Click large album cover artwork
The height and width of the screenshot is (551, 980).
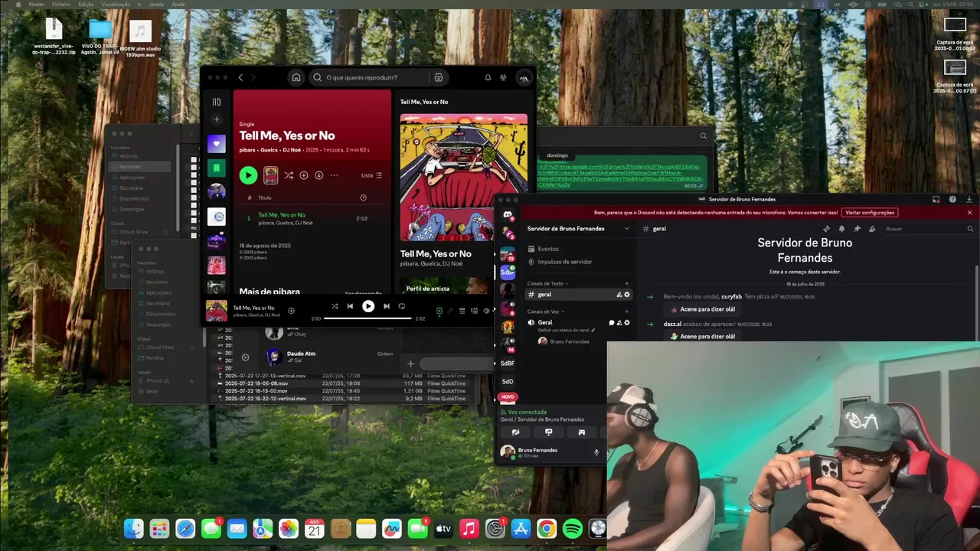coord(464,178)
